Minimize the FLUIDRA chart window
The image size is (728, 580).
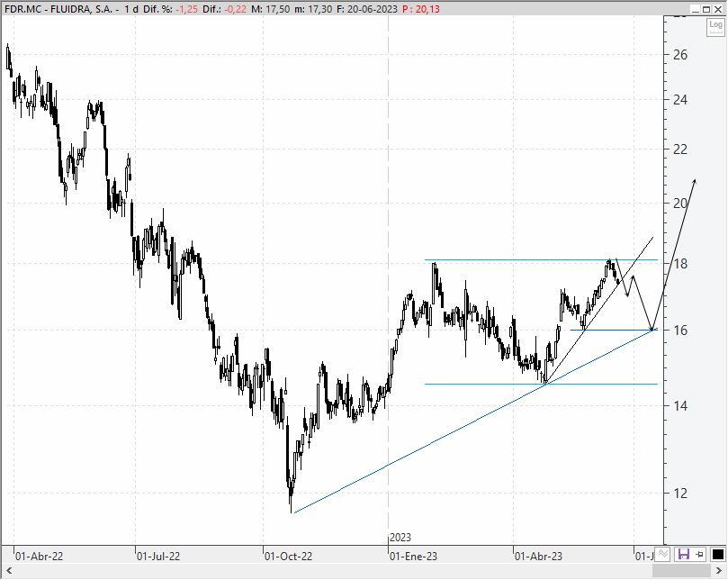click(x=696, y=9)
